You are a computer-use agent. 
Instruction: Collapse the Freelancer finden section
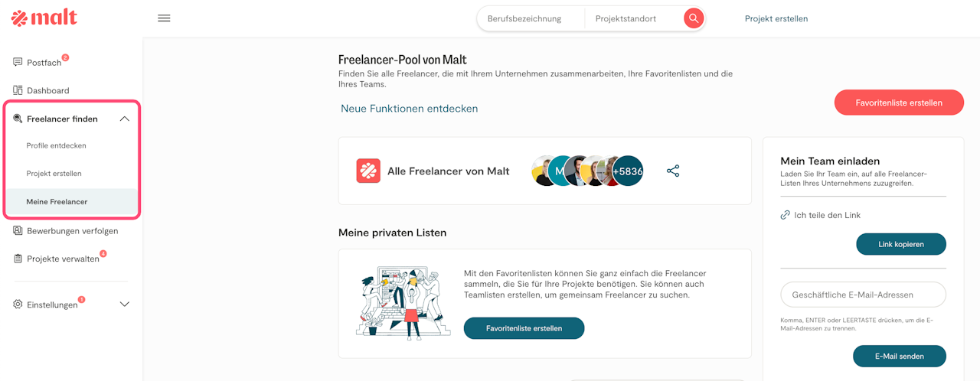[125, 119]
